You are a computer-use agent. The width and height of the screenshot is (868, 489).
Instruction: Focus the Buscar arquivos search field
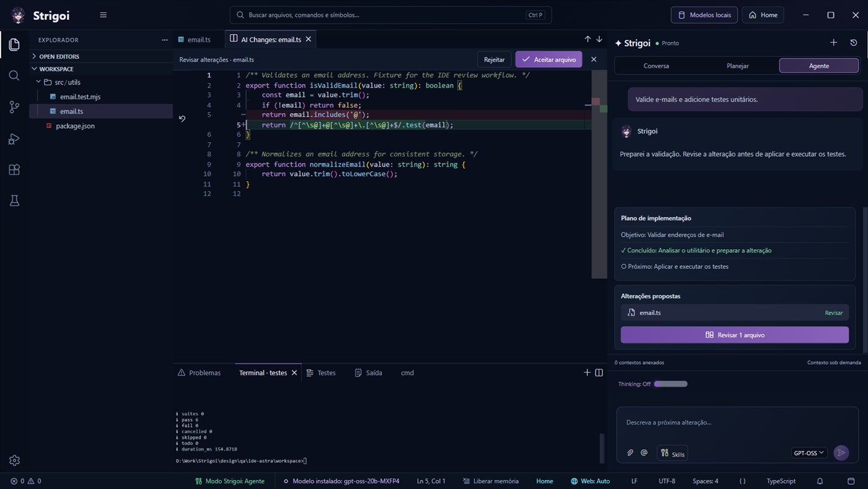[x=391, y=15]
